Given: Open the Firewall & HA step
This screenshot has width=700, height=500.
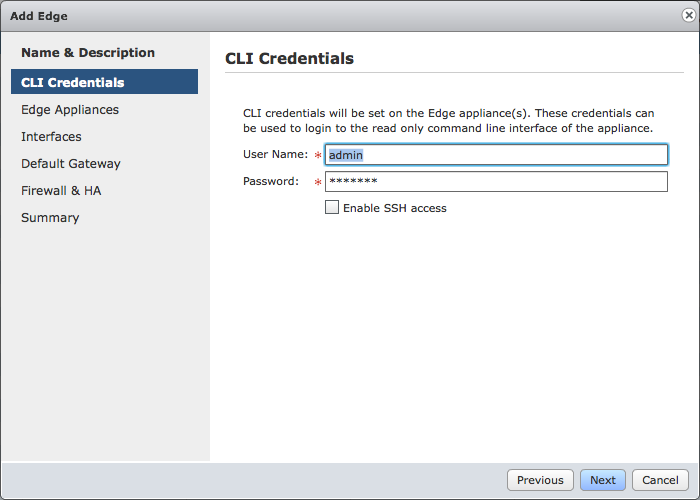Looking at the screenshot, I should coord(61,191).
